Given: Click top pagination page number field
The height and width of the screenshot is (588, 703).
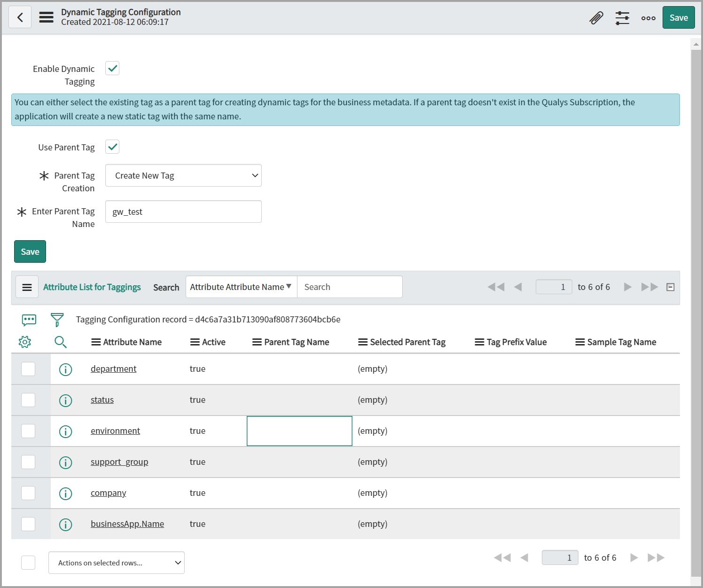Looking at the screenshot, I should click(554, 287).
